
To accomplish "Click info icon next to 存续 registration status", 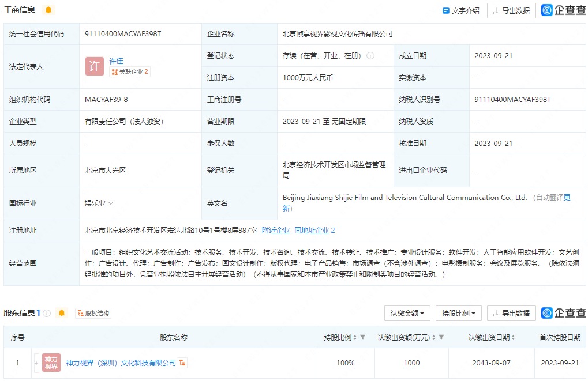I will [370, 56].
